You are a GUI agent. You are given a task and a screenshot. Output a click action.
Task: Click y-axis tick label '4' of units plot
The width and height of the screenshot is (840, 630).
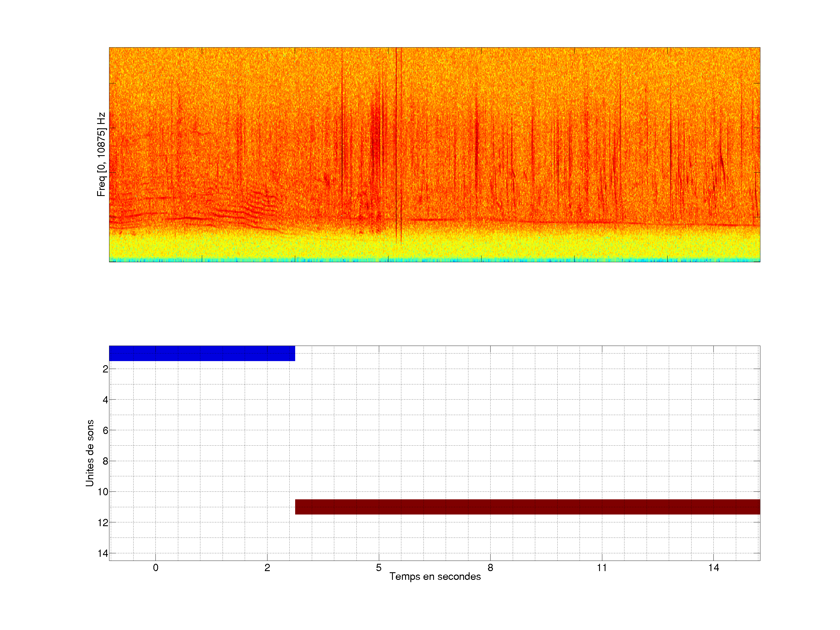(105, 400)
